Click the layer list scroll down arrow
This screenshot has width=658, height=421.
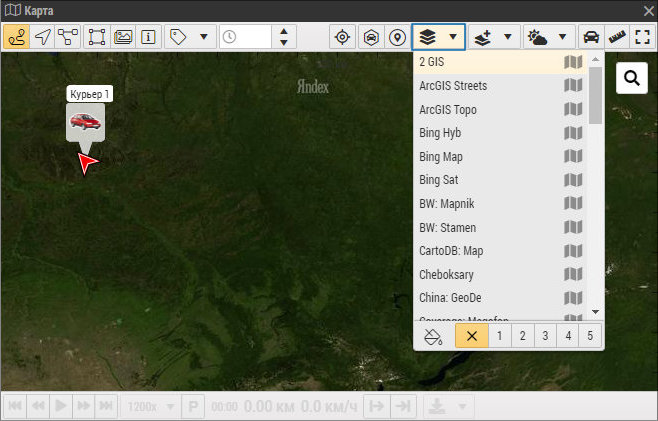(x=595, y=312)
